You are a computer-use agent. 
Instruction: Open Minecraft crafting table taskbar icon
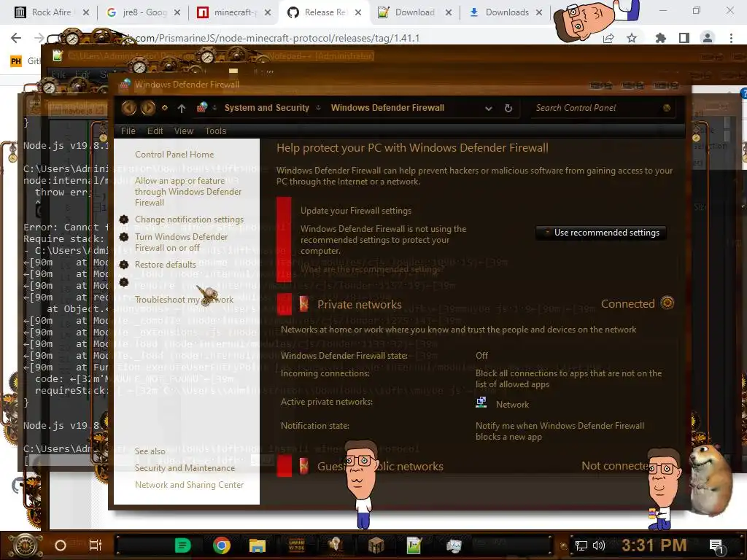pyautogui.click(x=376, y=545)
